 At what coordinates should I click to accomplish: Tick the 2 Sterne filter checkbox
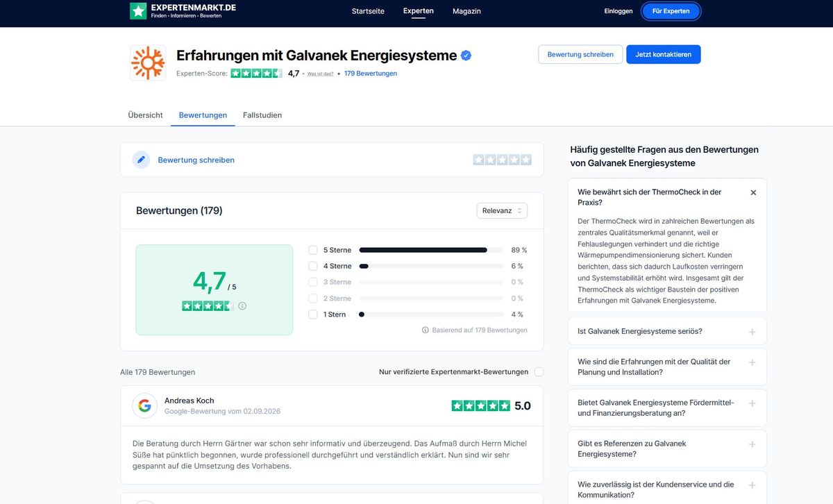click(313, 299)
